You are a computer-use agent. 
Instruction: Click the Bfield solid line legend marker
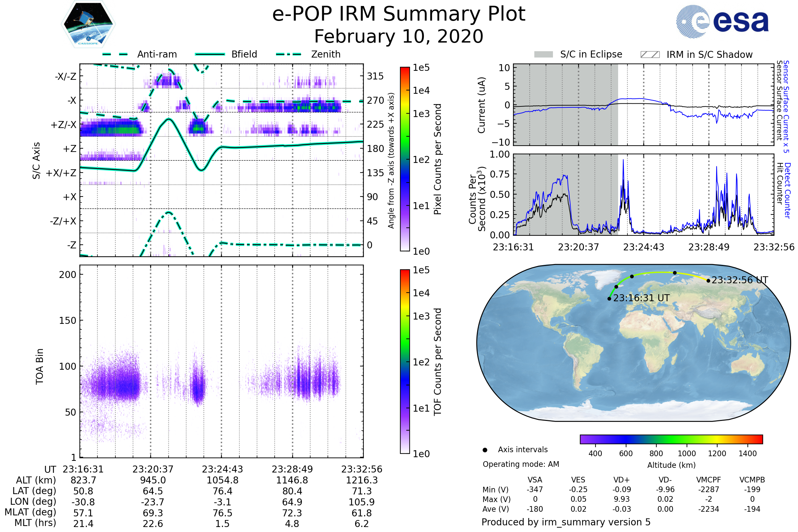(x=210, y=54)
